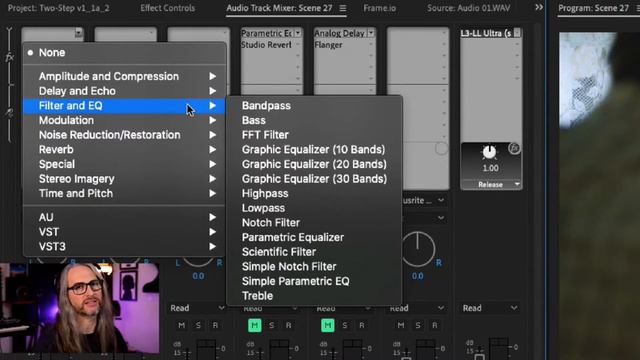Select FFT Filter effect
This screenshot has height=360, width=640.
314,135
